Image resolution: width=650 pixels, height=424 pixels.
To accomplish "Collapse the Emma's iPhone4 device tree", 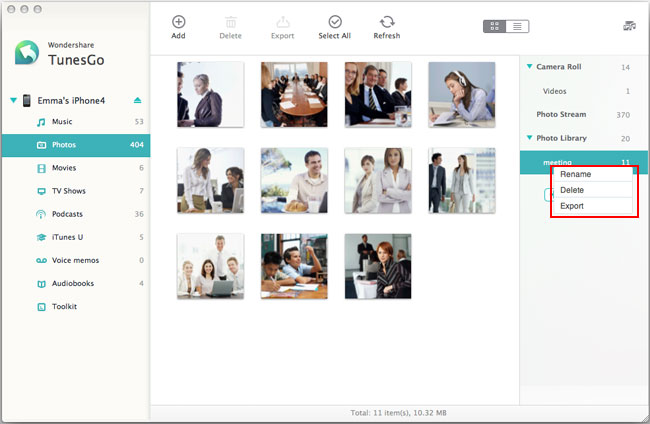I will click(13, 100).
